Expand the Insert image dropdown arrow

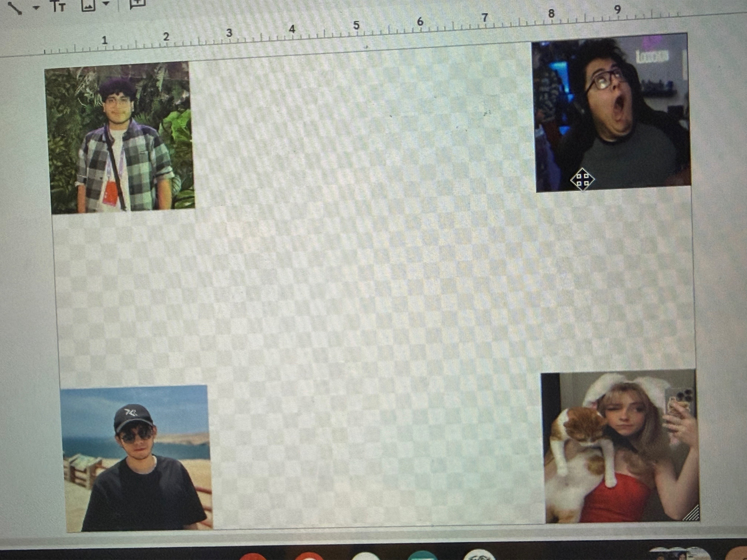click(106, 4)
